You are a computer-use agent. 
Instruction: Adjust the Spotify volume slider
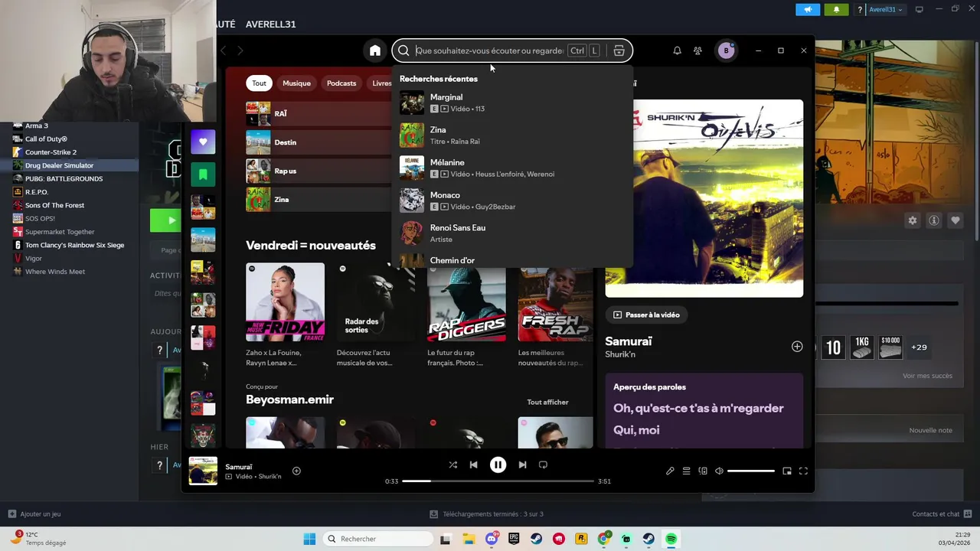(751, 471)
